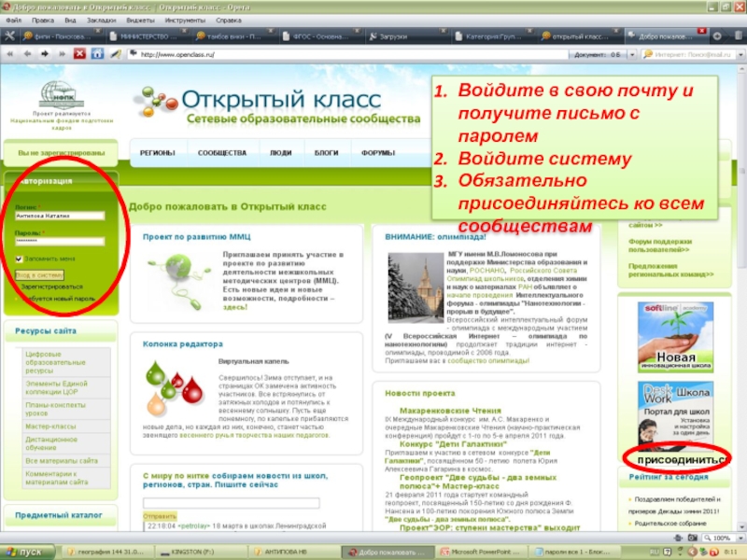Open 'Дистанционное обучение' link
The height and width of the screenshot is (560, 747).
[x=51, y=443]
